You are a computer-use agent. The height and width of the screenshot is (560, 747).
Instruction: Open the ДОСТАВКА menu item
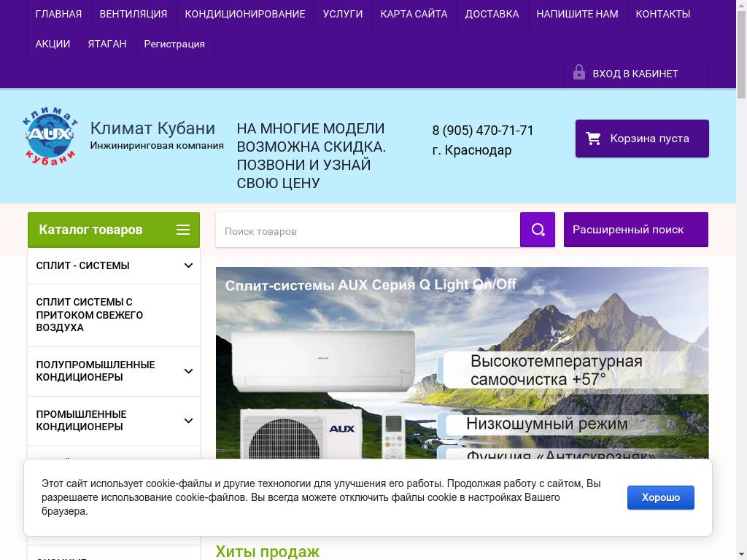click(x=492, y=14)
